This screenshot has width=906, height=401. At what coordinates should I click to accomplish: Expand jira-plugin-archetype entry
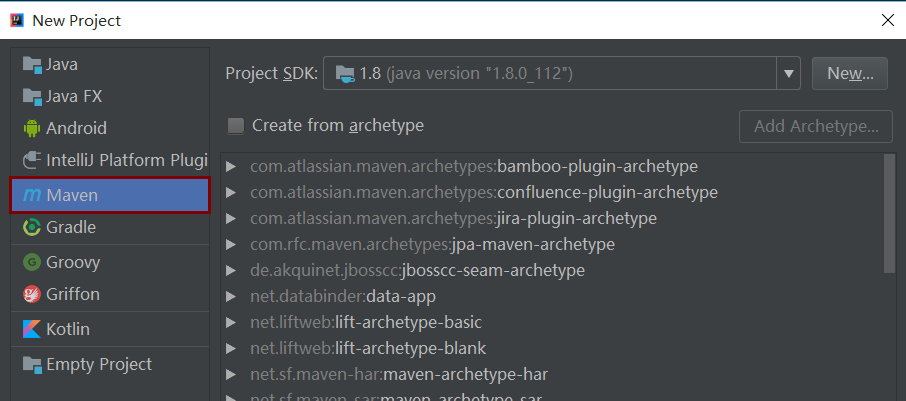pos(231,218)
